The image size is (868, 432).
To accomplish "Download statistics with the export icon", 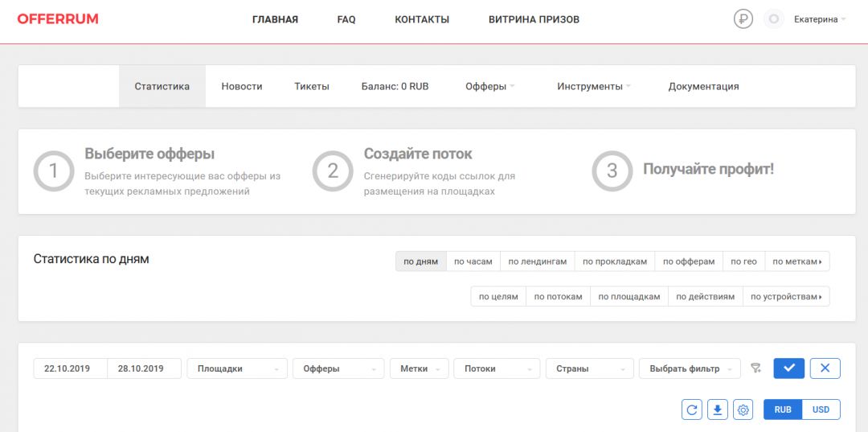I will coord(718,409).
